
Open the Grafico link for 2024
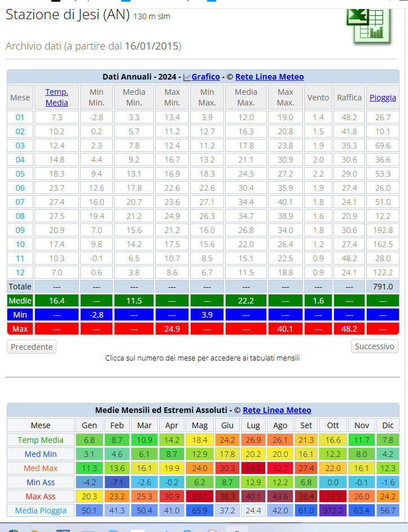(205, 77)
